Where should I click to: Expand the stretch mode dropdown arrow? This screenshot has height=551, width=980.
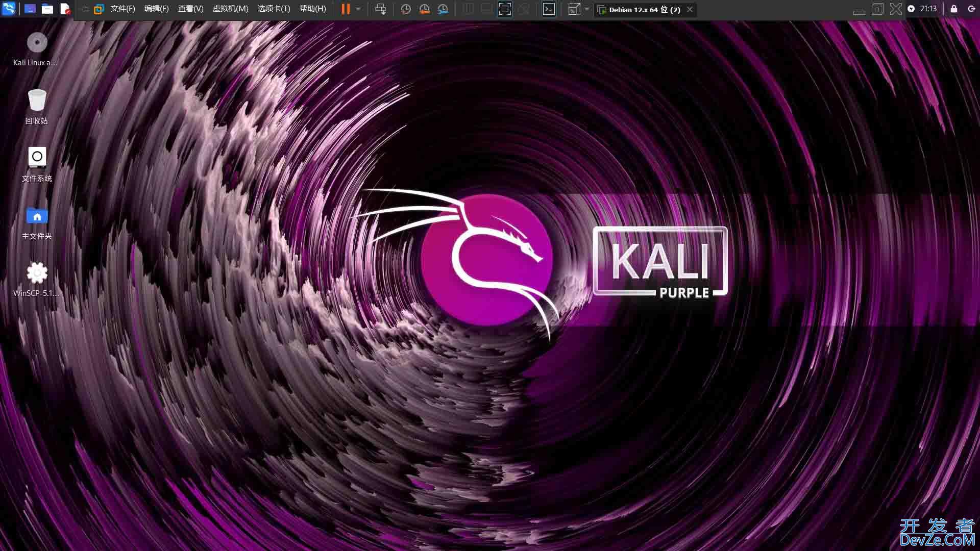pos(587,9)
